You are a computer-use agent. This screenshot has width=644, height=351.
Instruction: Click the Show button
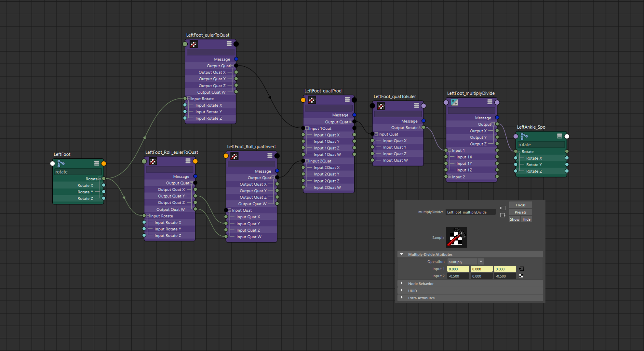515,219
